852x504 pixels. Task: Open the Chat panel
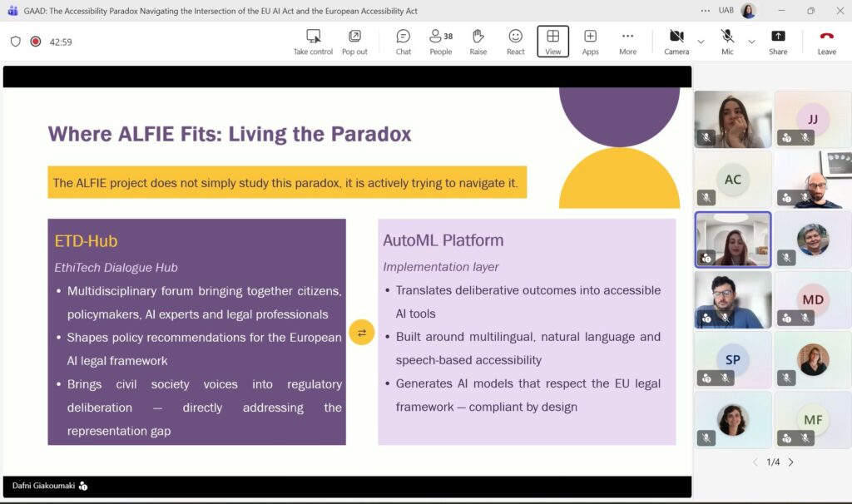pos(404,42)
